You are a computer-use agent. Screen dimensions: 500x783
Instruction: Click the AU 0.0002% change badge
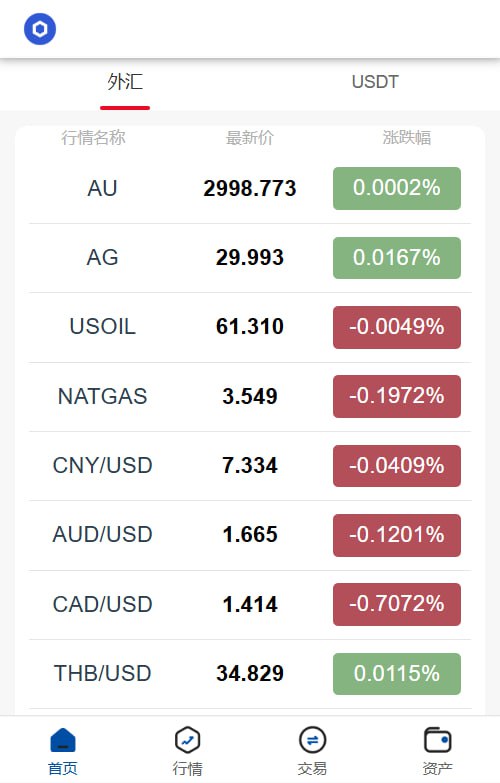397,188
